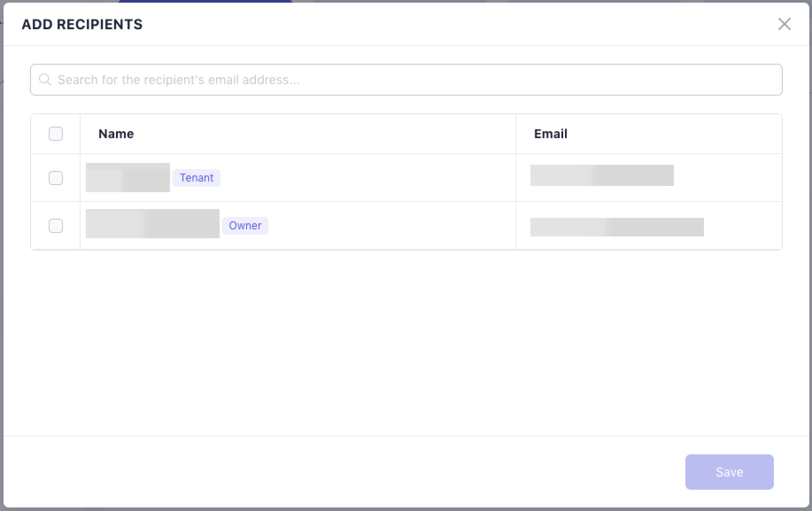
Task: Click the Tenant role badge
Action: pos(197,178)
